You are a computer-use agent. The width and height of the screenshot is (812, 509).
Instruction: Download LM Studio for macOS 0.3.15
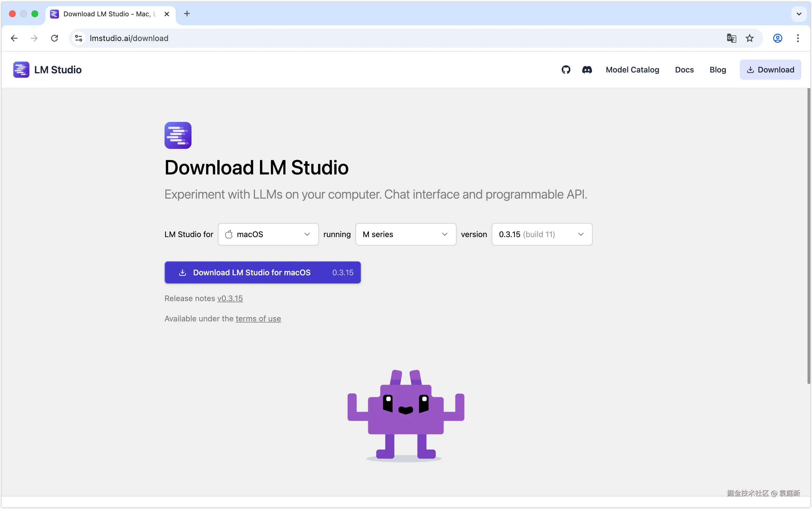click(263, 272)
